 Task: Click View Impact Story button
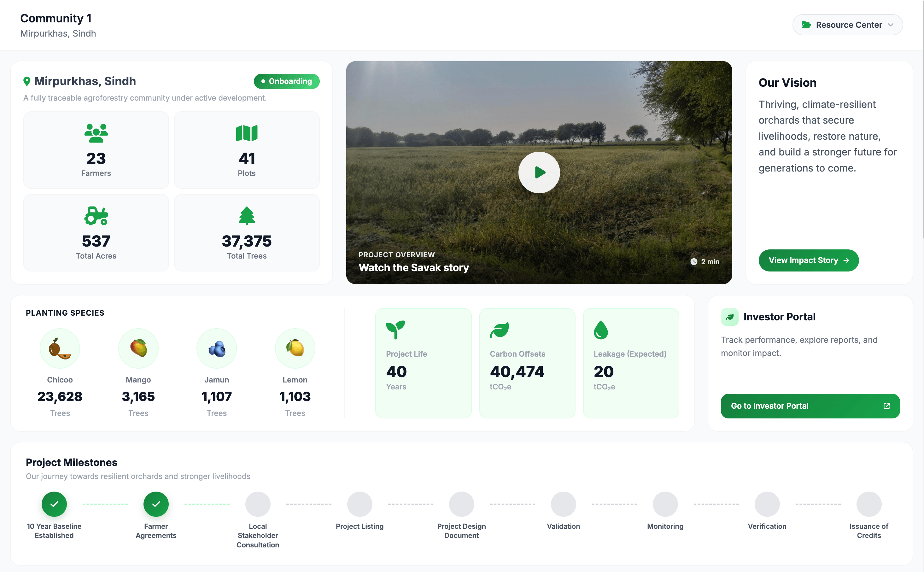coord(808,260)
